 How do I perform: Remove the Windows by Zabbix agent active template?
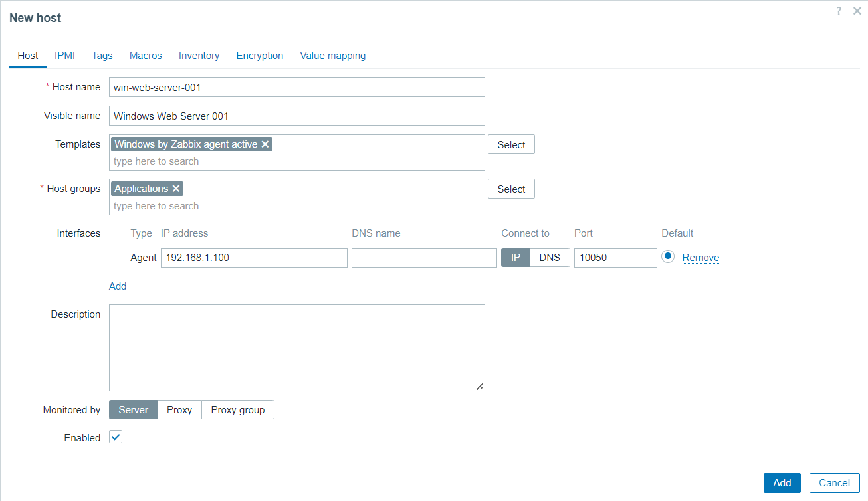pos(265,144)
